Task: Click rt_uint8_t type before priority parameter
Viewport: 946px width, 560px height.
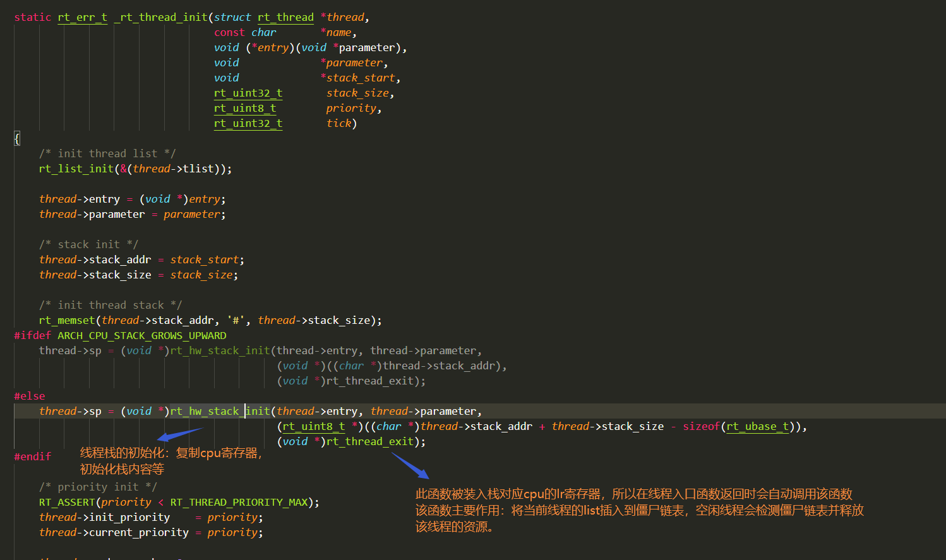Action: [244, 108]
